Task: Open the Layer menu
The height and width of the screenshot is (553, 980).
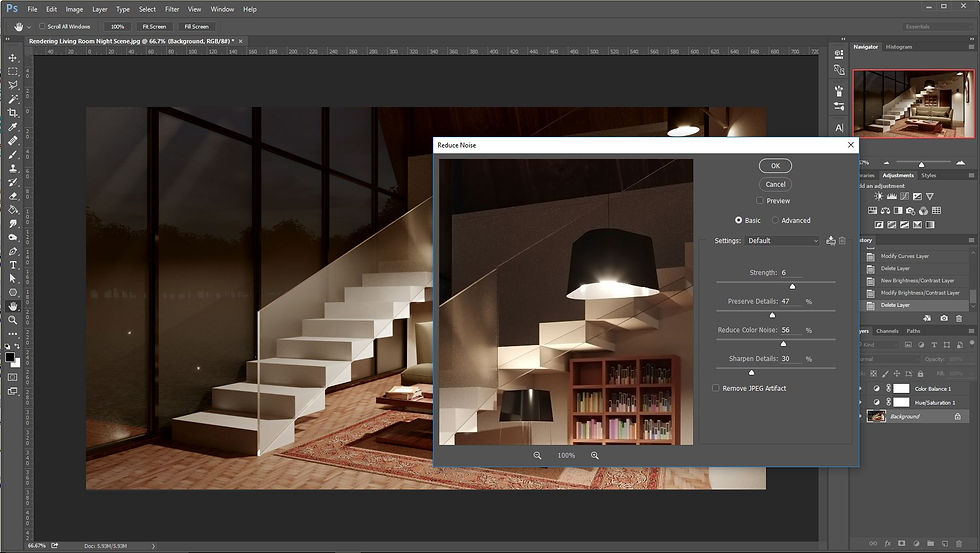Action: tap(99, 9)
